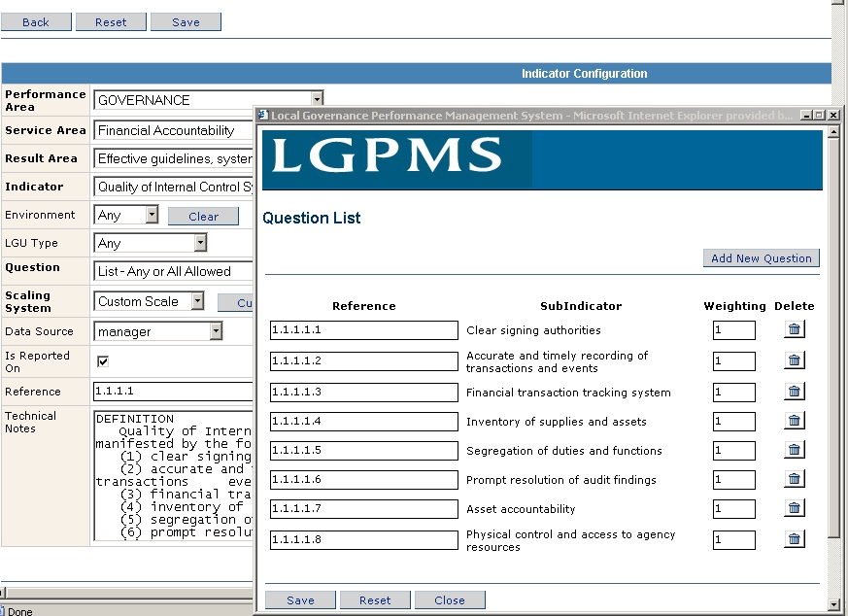The height and width of the screenshot is (616, 848).
Task: Delete the Clear signing authorities question
Action: (x=794, y=328)
